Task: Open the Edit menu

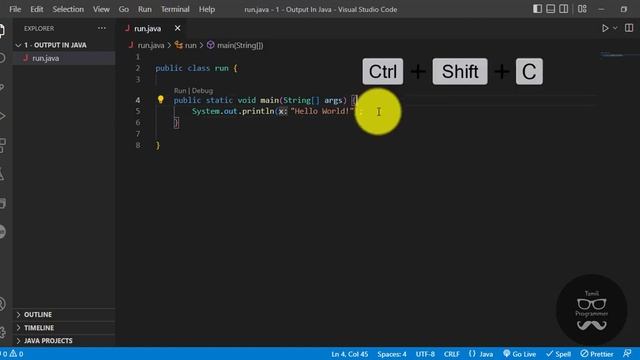Action: point(37,9)
